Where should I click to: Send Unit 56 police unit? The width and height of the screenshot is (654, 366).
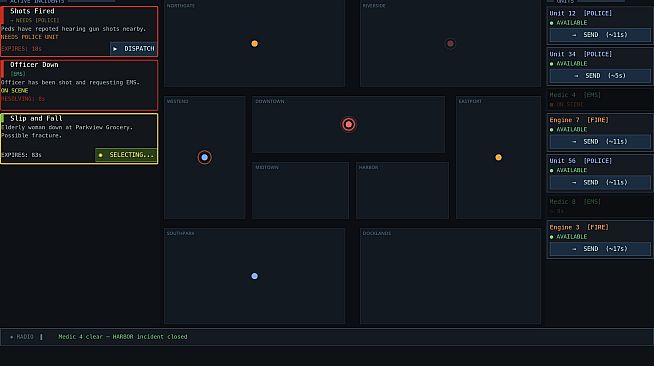(x=600, y=183)
